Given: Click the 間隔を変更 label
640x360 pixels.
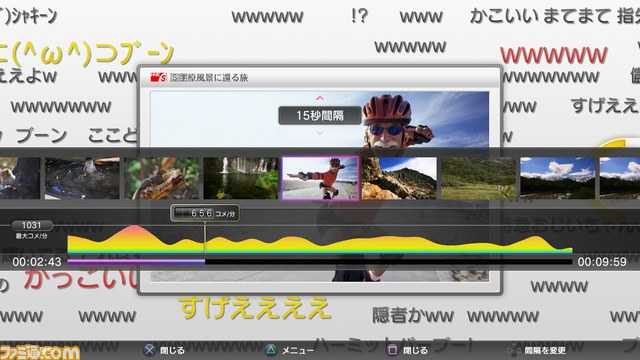Looking at the screenshot, I should point(545,351).
